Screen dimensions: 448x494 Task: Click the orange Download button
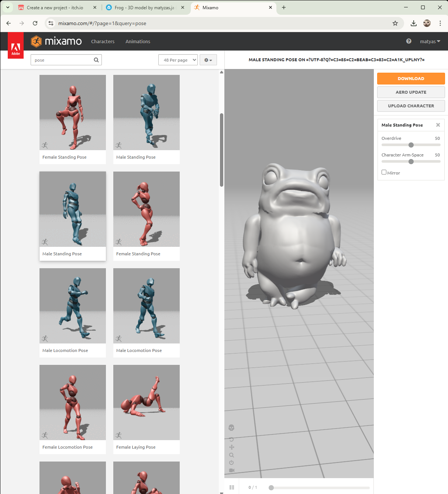(411, 79)
